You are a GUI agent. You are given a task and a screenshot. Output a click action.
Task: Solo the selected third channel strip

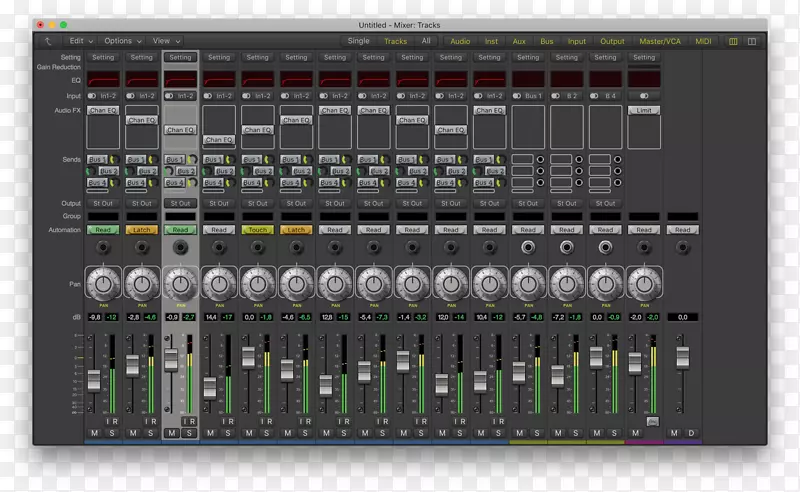188,433
